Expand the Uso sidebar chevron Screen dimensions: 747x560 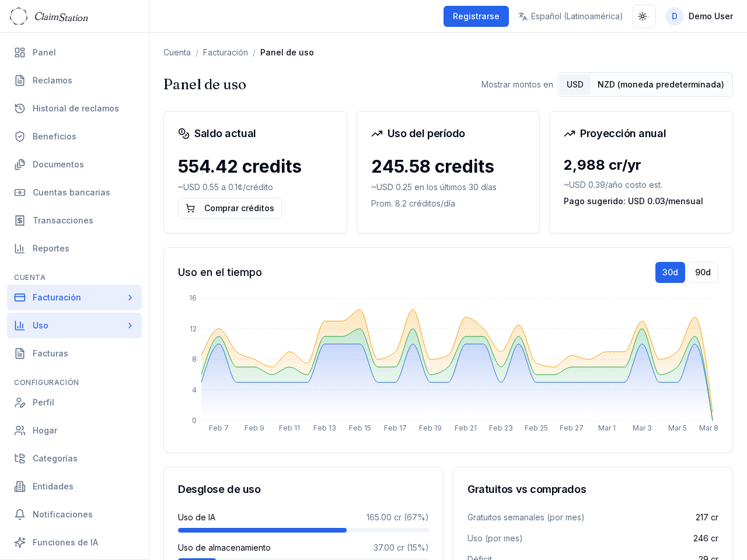coord(130,325)
